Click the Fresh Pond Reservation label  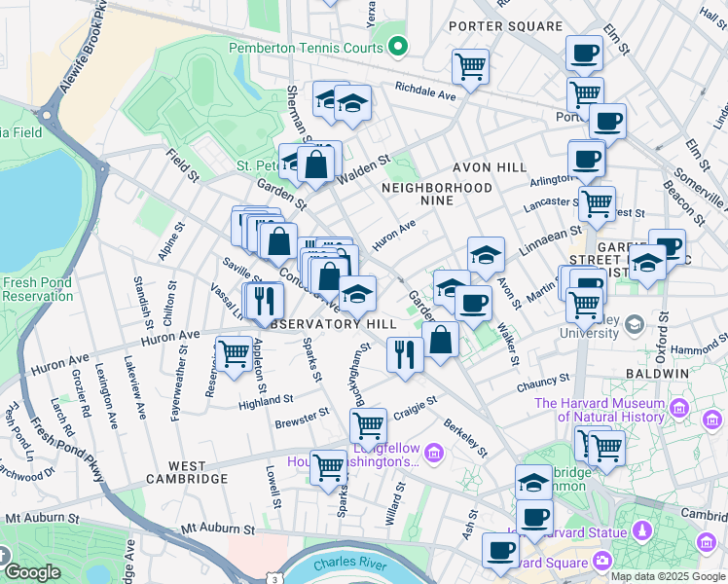pyautogui.click(x=38, y=289)
